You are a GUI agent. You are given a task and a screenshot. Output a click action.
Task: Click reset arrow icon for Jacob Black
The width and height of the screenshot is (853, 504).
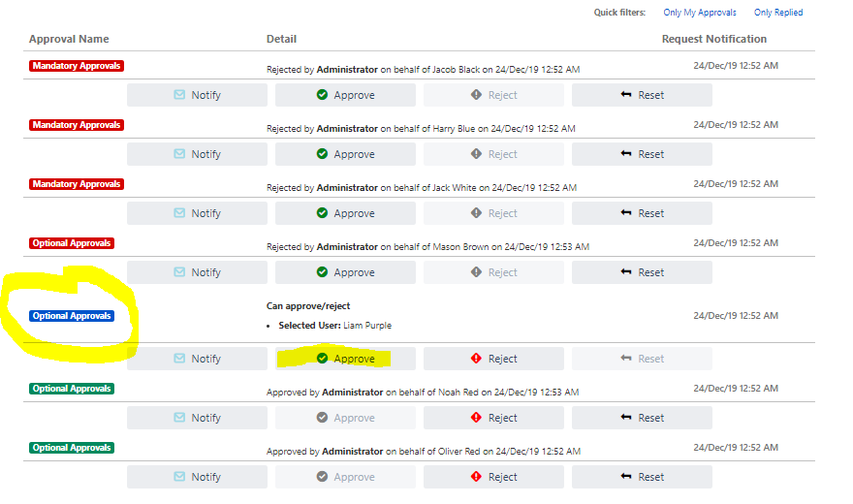click(625, 95)
